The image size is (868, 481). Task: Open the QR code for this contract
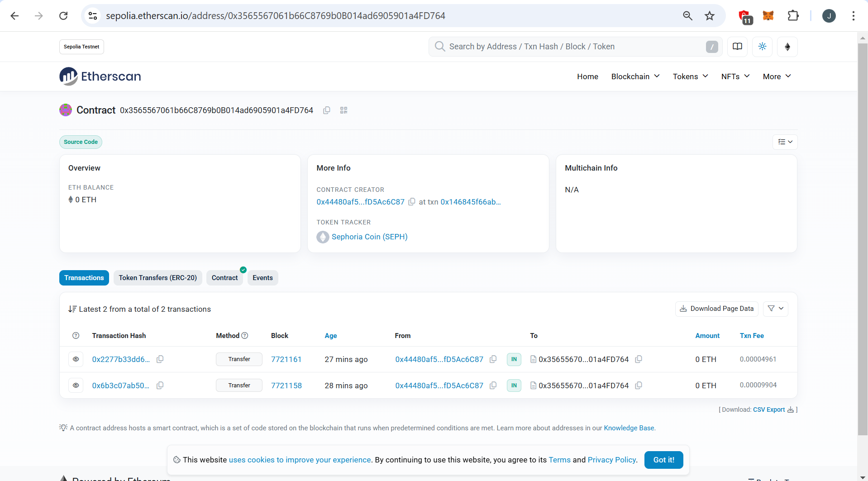coord(343,110)
